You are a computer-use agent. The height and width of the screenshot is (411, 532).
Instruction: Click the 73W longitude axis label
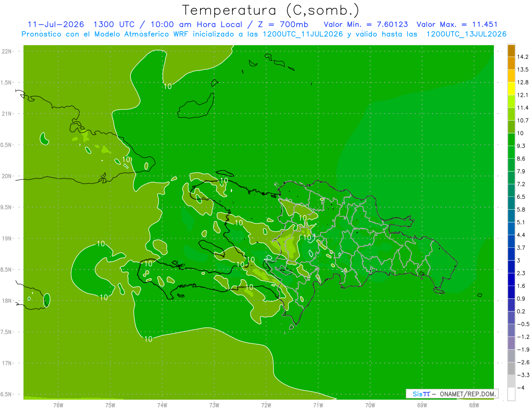(x=214, y=405)
